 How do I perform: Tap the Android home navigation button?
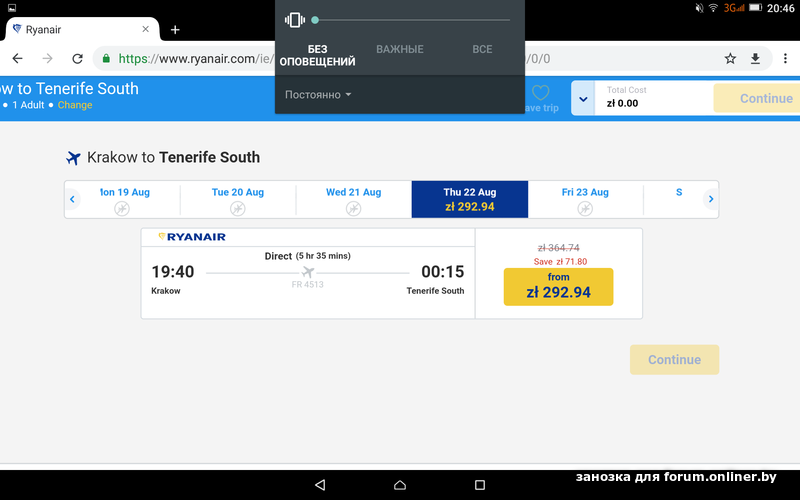coord(400,485)
